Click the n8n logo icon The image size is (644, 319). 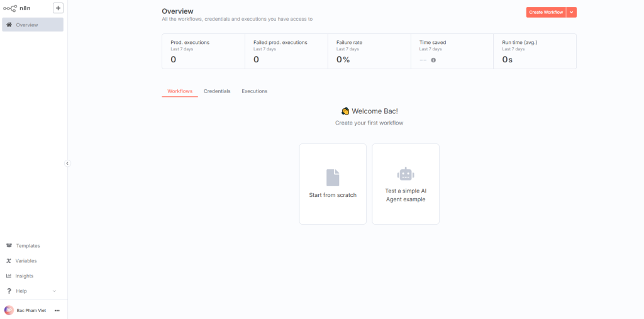[x=10, y=8]
